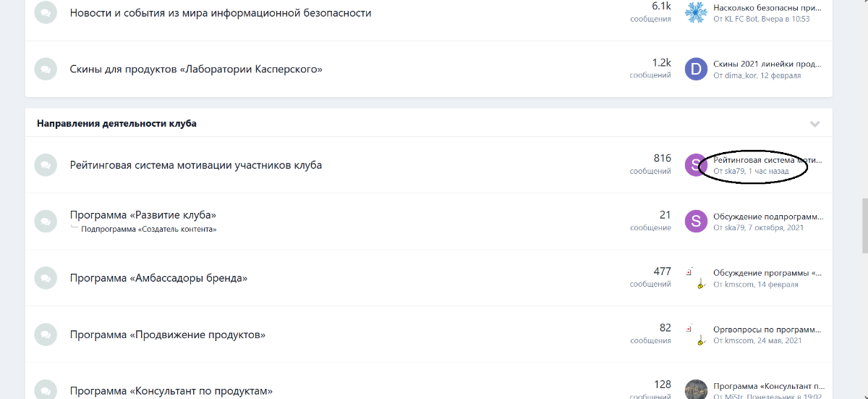The height and width of the screenshot is (399, 868).
Task: Open the snowflake avatar of KL FC Bot
Action: pyautogui.click(x=696, y=12)
